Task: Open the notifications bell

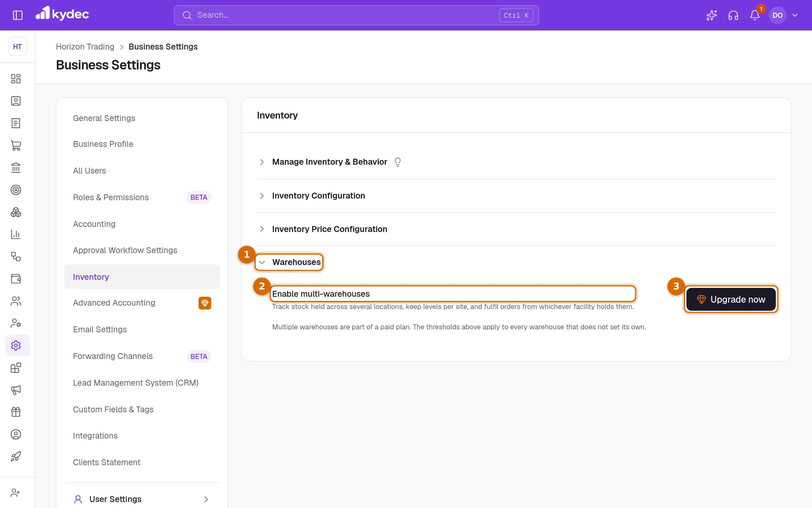Action: click(x=755, y=15)
